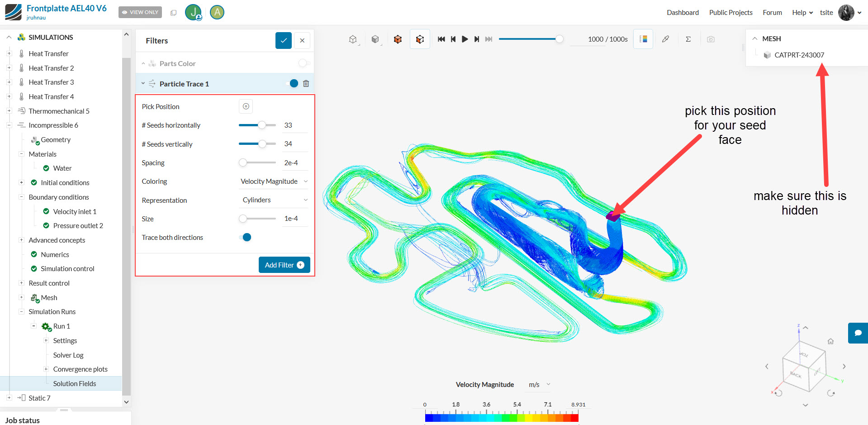Select Velocity inlet 1 boundary condition
Screen dimensions: 868x425
tap(75, 212)
